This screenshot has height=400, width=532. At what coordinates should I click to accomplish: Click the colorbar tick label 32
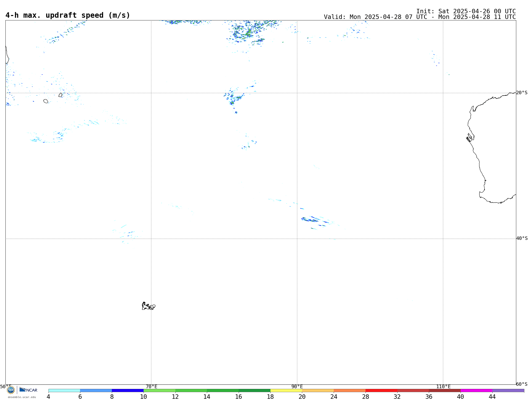[x=397, y=397]
